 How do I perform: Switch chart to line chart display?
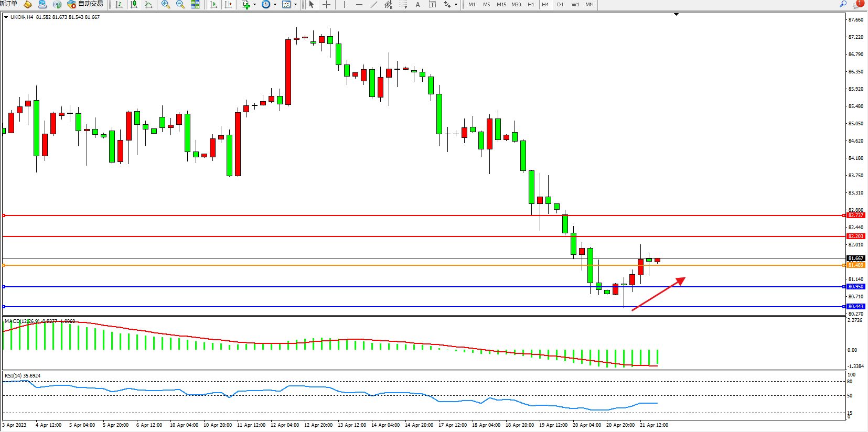tap(149, 5)
